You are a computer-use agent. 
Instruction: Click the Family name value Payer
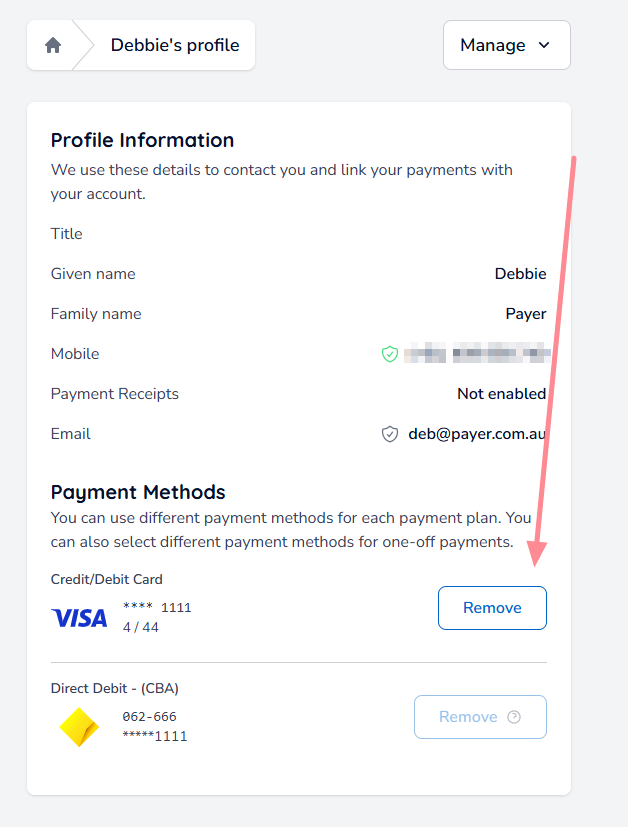[525, 314]
